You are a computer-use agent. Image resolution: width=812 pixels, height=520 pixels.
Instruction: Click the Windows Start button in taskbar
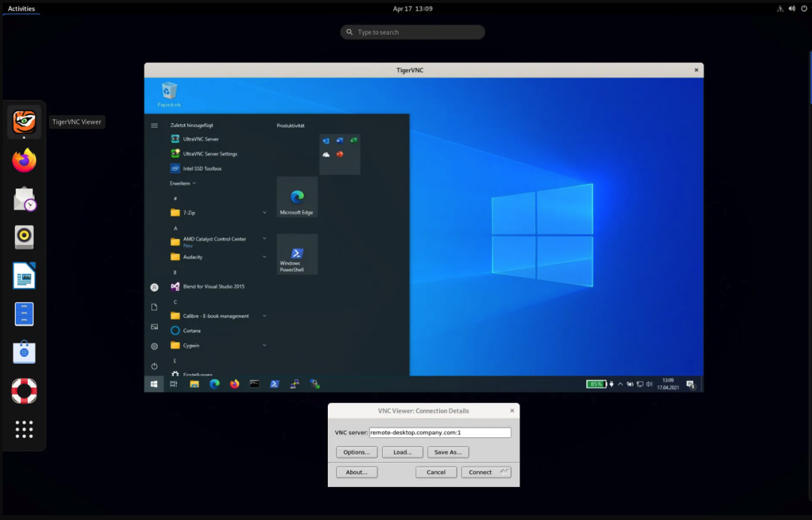[154, 384]
